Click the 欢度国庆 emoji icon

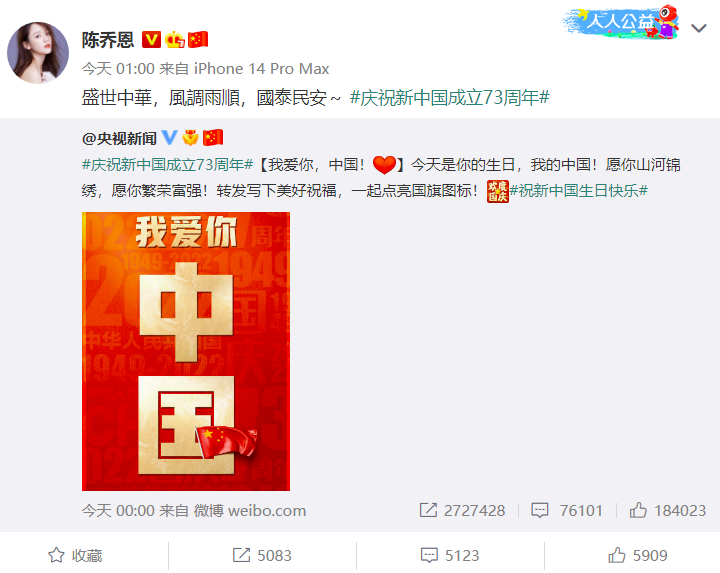click(x=498, y=191)
